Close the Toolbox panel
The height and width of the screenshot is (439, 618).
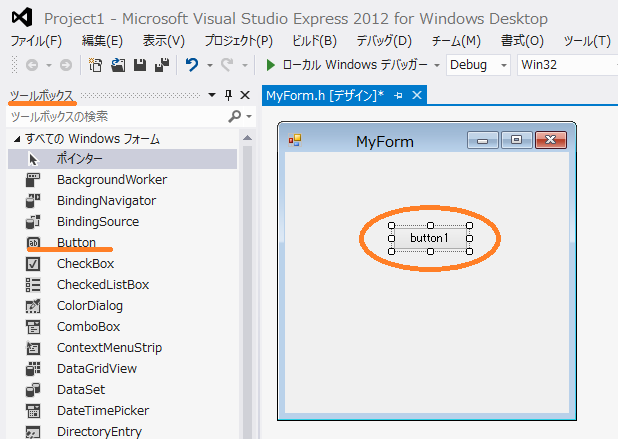click(245, 95)
